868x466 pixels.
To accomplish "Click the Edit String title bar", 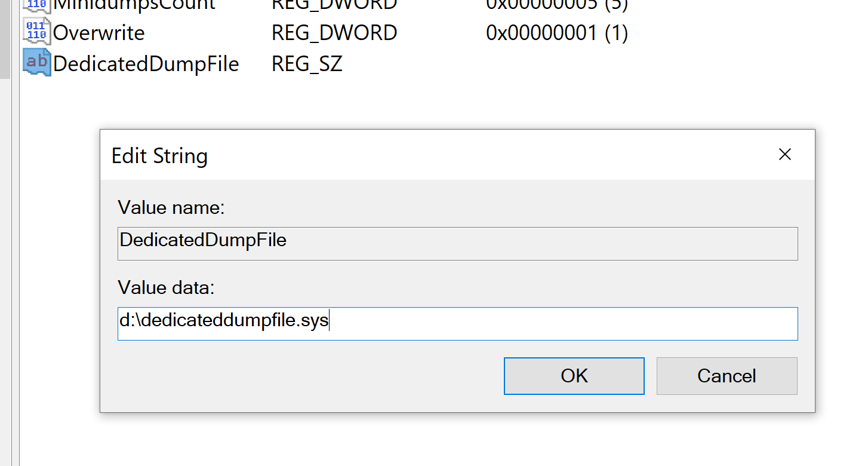I will (436, 155).
